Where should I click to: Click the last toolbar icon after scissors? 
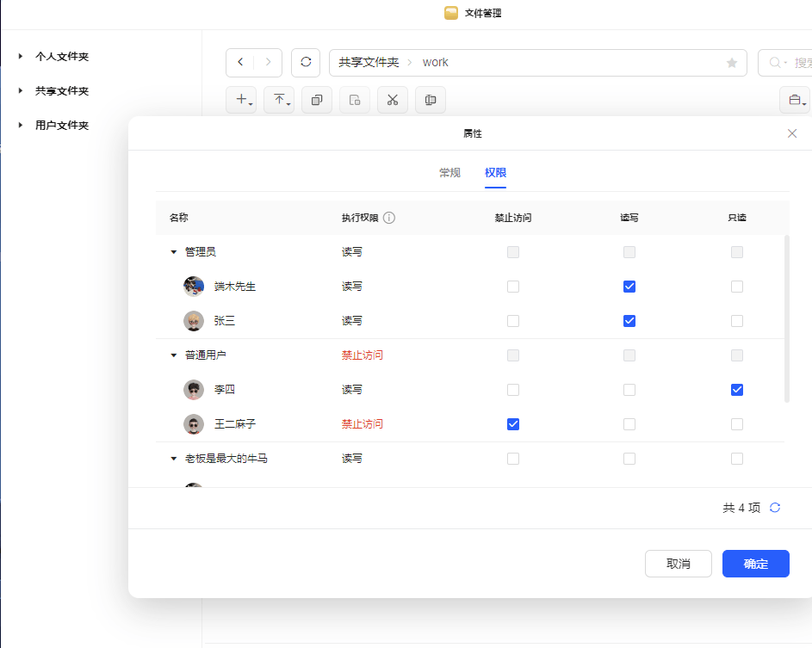(430, 100)
